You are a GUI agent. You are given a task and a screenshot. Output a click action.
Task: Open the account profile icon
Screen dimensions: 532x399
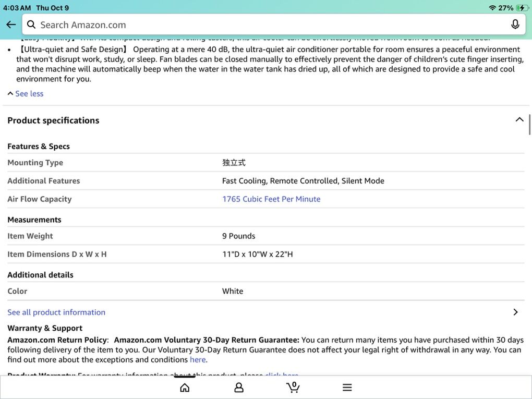click(239, 388)
